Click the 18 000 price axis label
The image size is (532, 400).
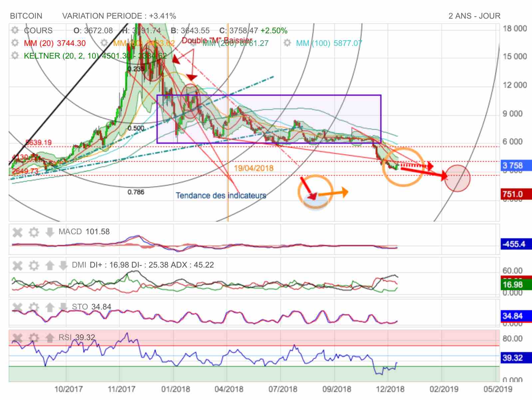click(x=515, y=29)
